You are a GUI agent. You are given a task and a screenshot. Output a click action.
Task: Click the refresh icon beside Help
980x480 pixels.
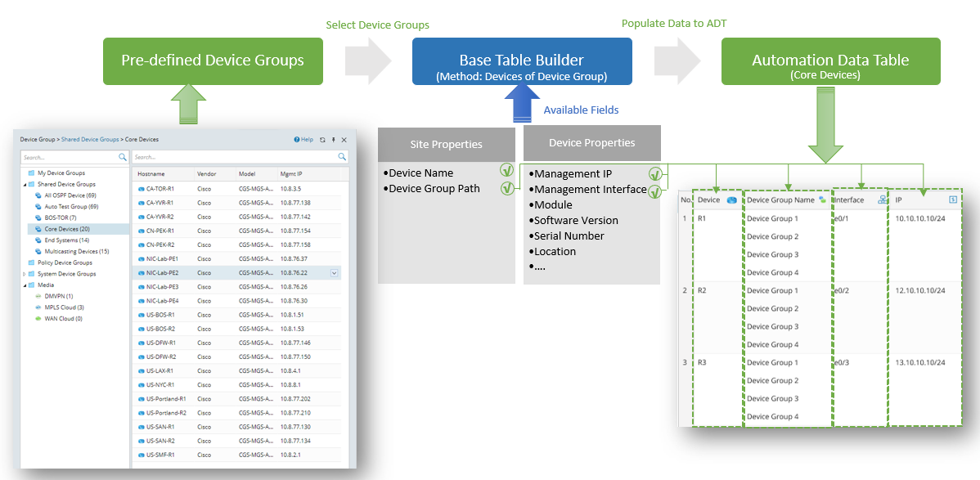[x=322, y=140]
